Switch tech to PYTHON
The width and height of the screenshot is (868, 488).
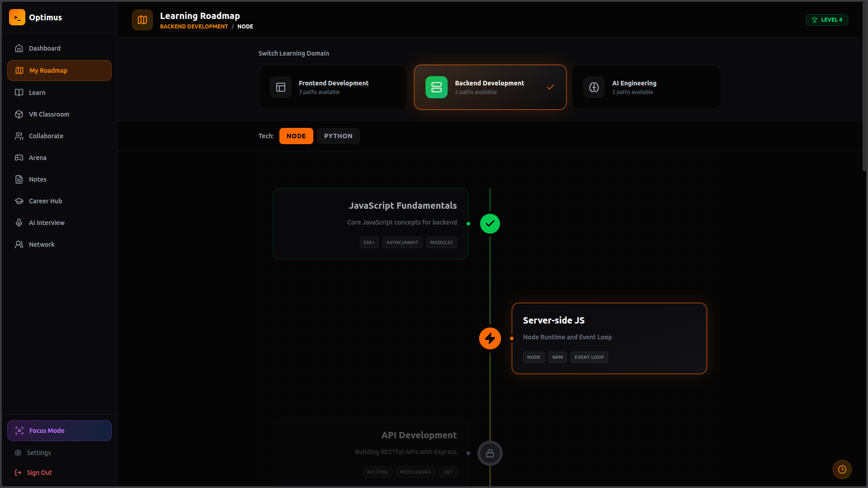point(338,136)
